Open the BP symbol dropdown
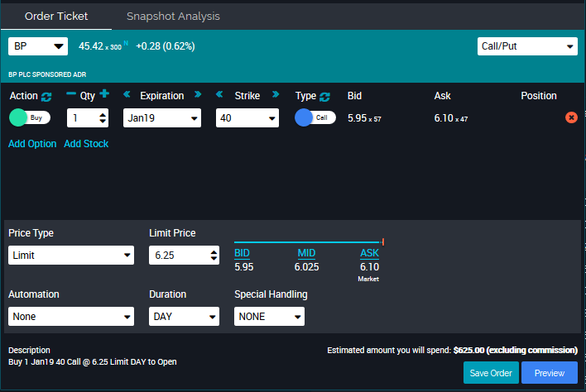 pyautogui.click(x=38, y=46)
